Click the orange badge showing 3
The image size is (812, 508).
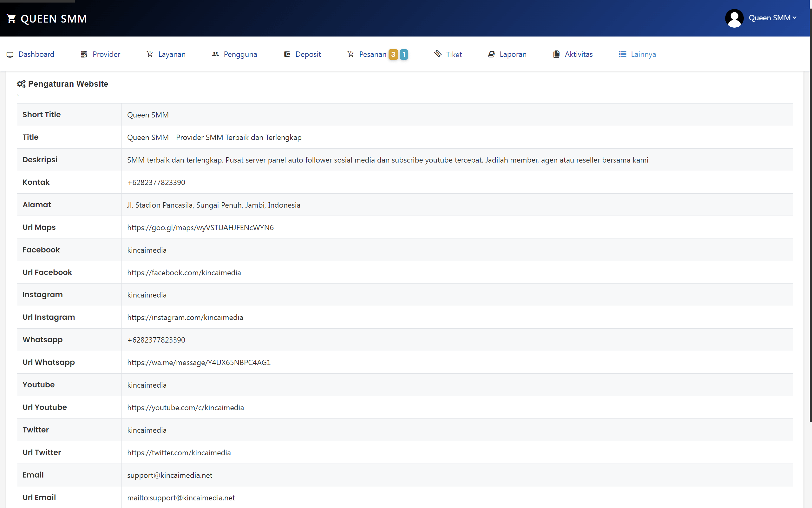coord(393,54)
